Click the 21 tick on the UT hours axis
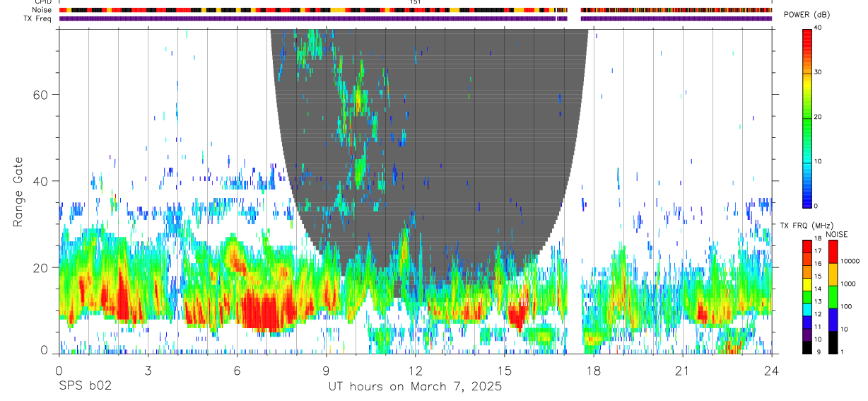868x401 pixels. coord(683,371)
